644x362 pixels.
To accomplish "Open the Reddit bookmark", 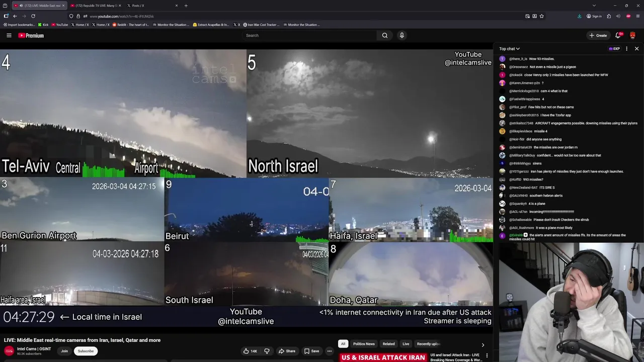I will coord(130,25).
